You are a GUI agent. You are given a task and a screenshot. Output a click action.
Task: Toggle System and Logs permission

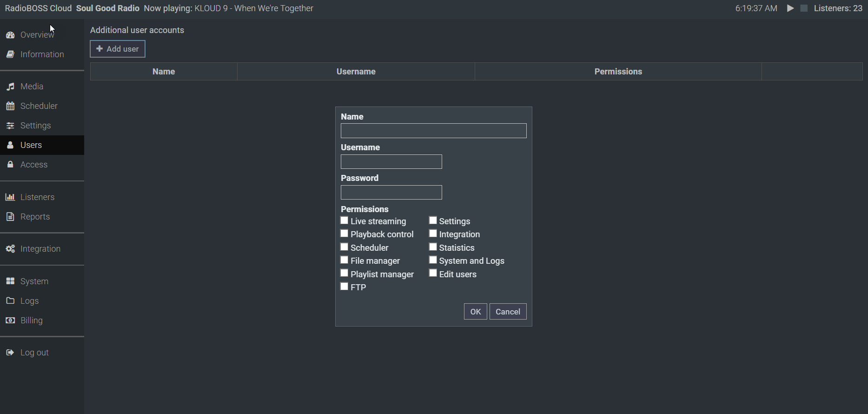(433, 260)
